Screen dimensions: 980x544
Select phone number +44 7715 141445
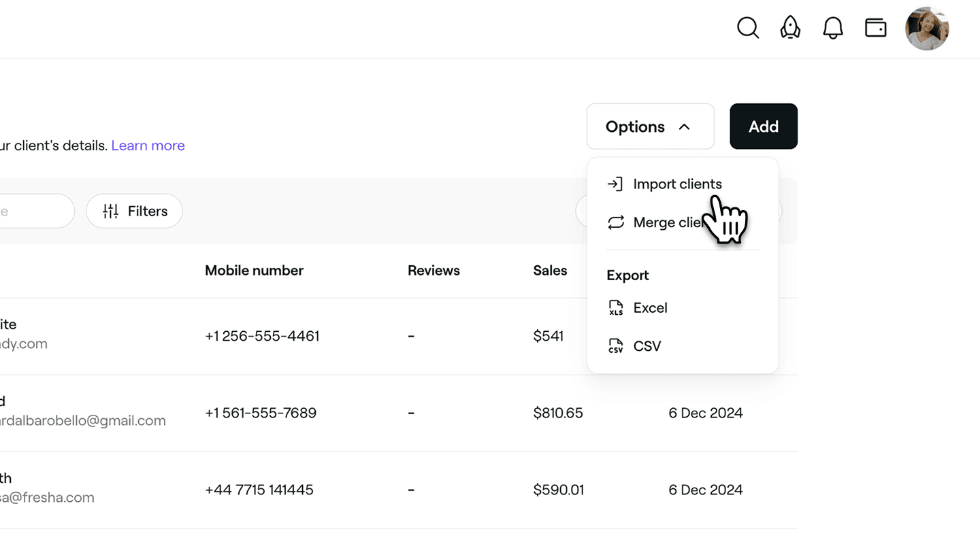pos(259,490)
